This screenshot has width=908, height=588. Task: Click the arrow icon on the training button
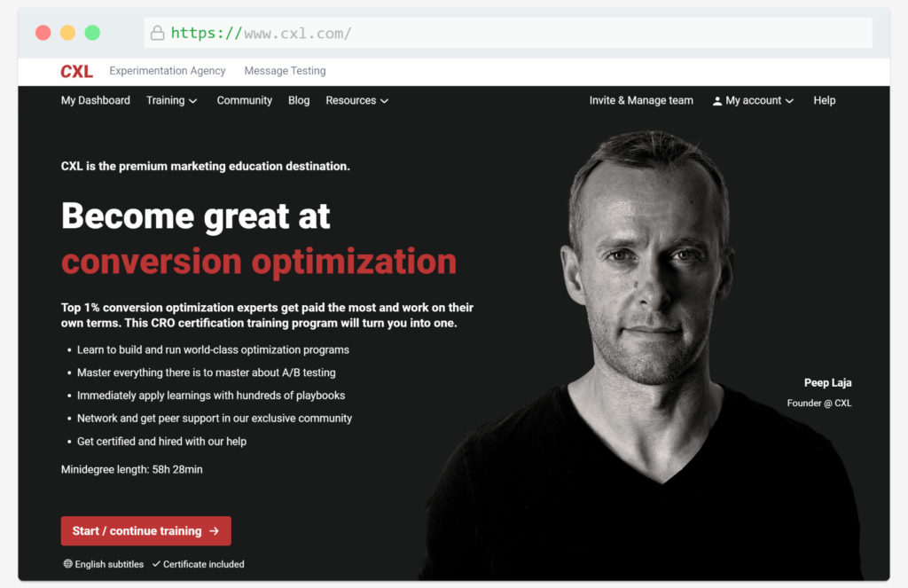tap(215, 530)
